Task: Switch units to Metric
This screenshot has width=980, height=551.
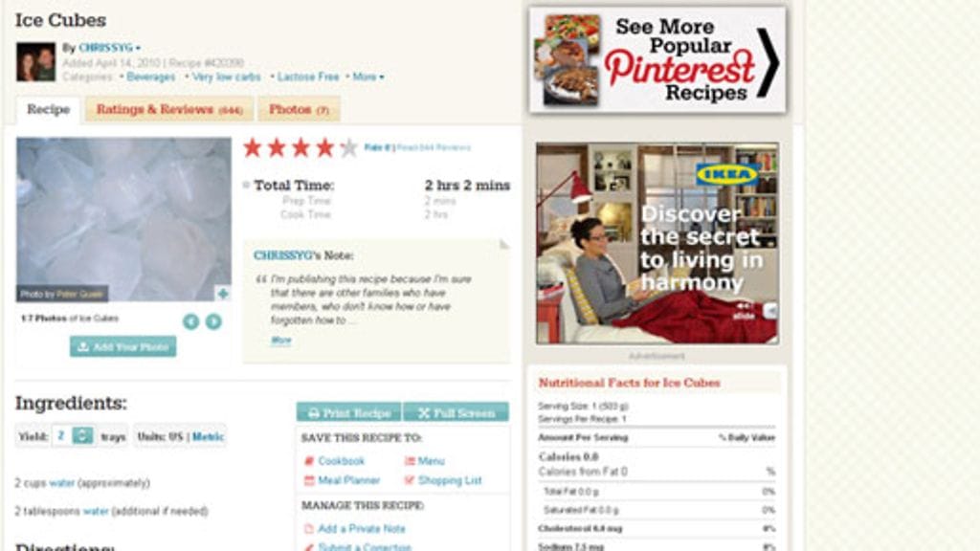Action: click(208, 436)
